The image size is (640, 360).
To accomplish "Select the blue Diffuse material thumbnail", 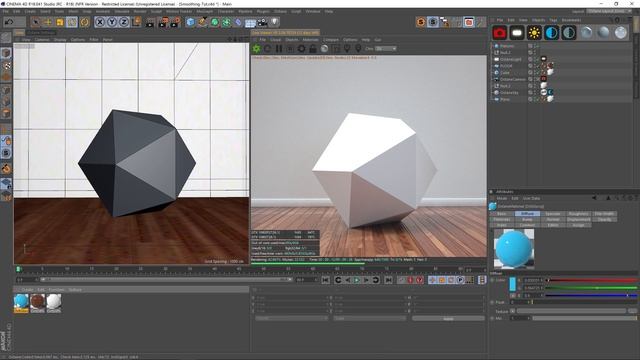I will coord(21,302).
